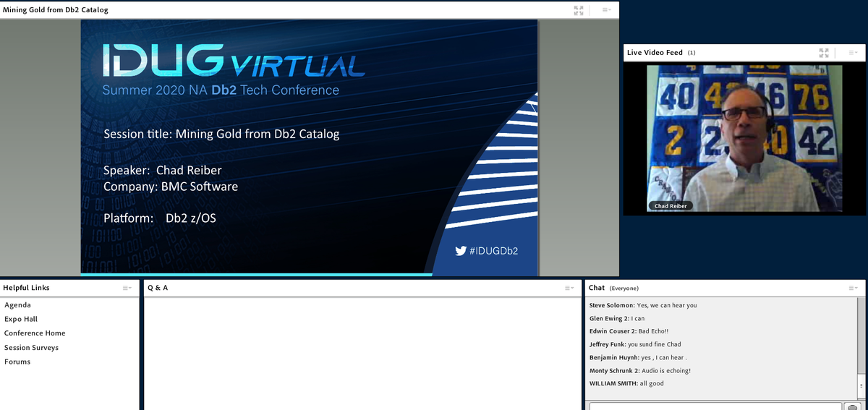Screen dimensions: 868x410
Task: Open the Agenda link
Action: [17, 305]
